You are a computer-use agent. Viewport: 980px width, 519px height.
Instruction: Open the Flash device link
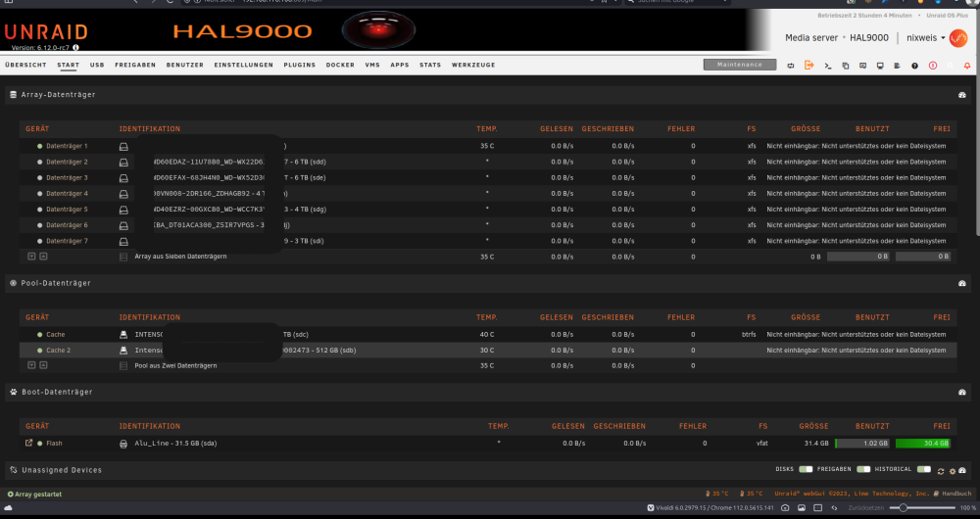click(x=54, y=444)
